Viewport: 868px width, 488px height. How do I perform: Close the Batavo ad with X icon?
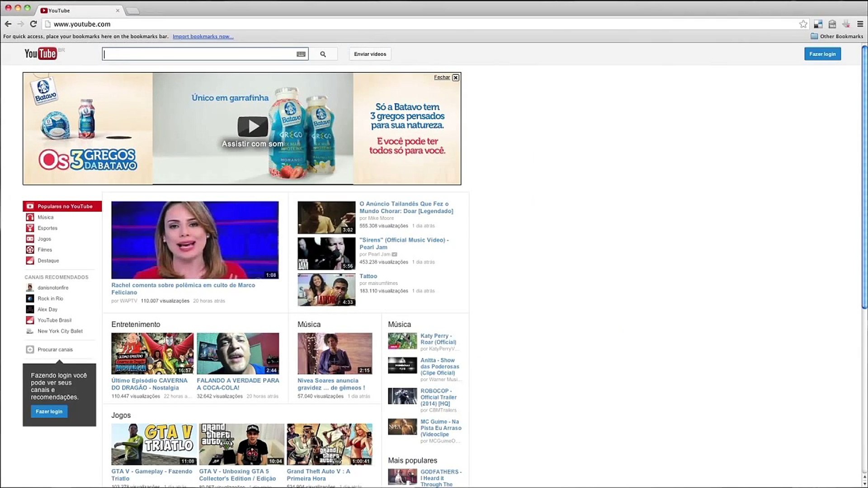456,78
